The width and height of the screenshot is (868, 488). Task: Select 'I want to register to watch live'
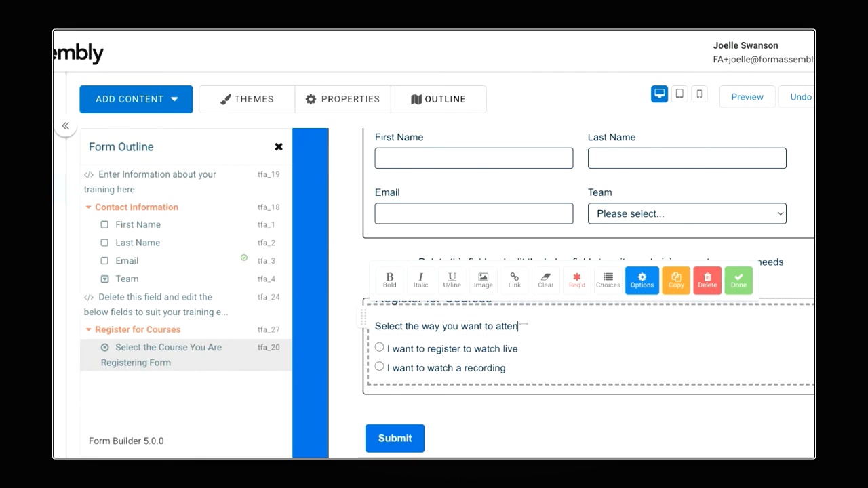point(380,347)
